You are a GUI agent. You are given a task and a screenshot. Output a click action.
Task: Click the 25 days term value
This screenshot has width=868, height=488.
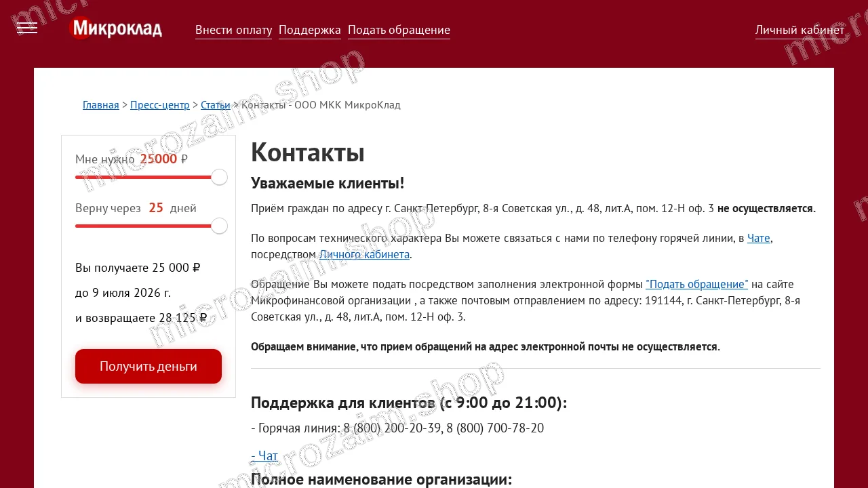(156, 208)
